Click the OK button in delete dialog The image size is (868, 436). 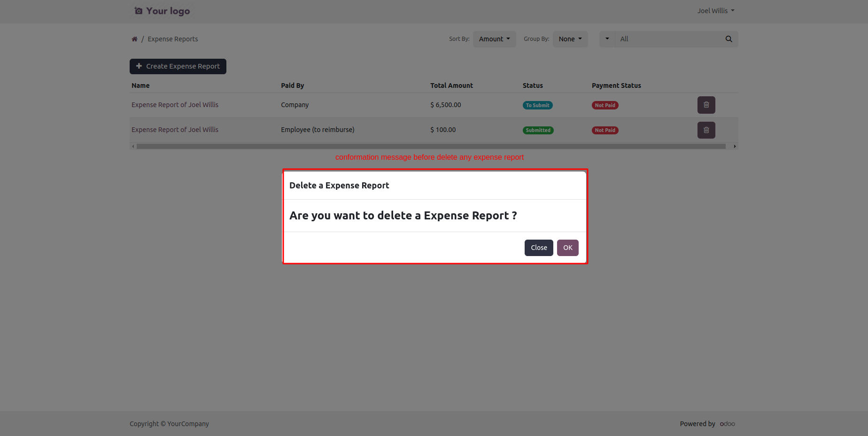(567, 248)
